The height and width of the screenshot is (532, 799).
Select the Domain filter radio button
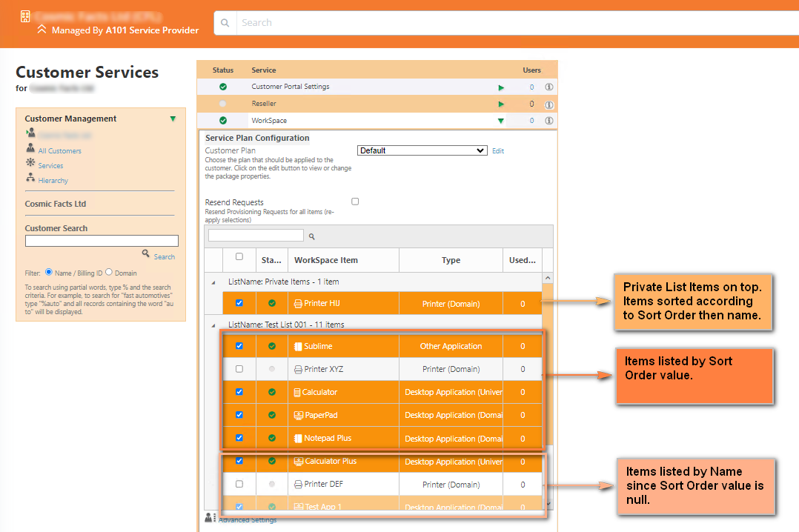[110, 273]
